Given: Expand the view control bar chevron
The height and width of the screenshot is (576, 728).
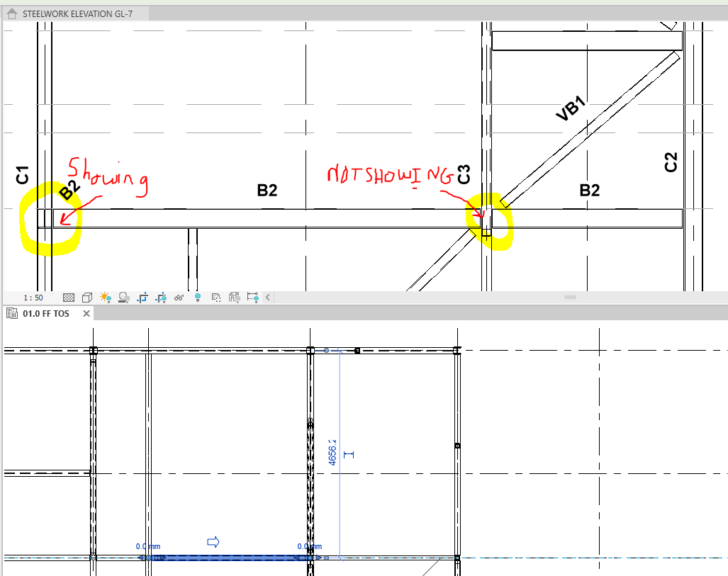Looking at the screenshot, I should pos(268,297).
